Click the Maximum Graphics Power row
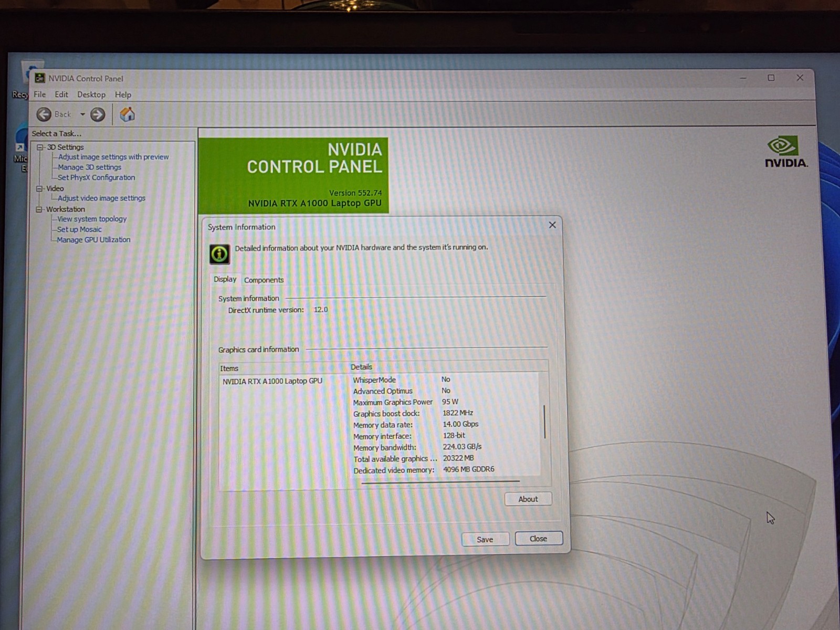The image size is (840, 630). coord(405,402)
